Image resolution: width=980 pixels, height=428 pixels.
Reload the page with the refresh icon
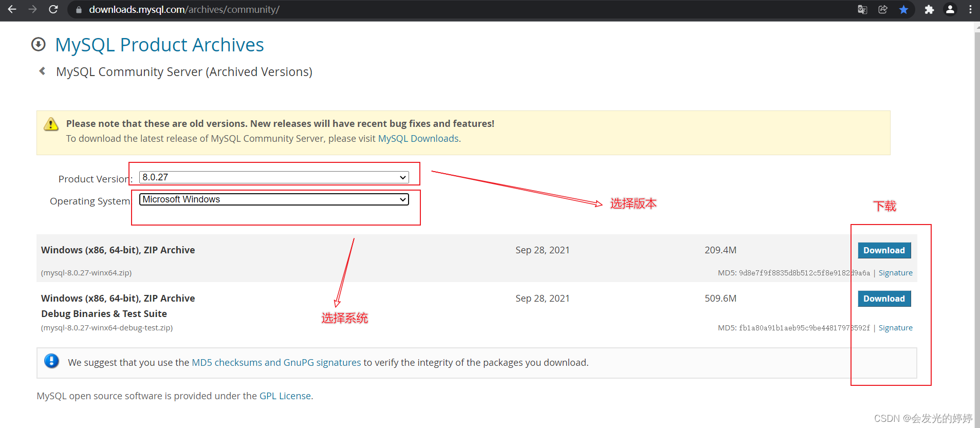click(x=53, y=9)
